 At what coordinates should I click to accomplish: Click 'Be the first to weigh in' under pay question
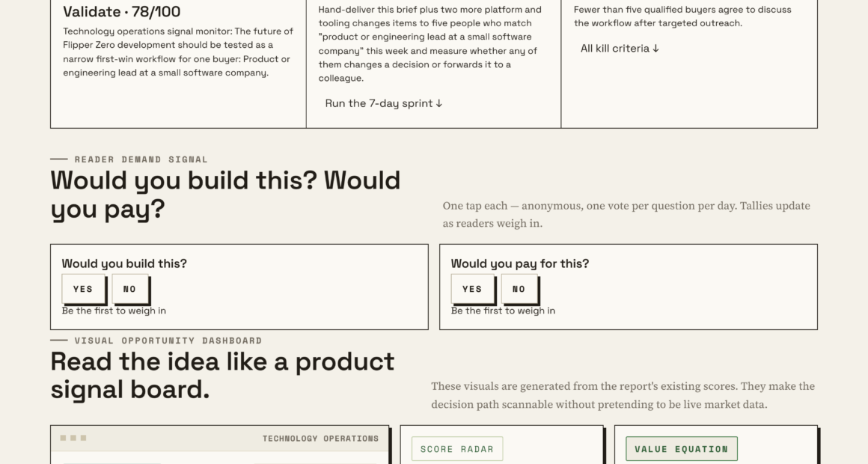(x=503, y=311)
